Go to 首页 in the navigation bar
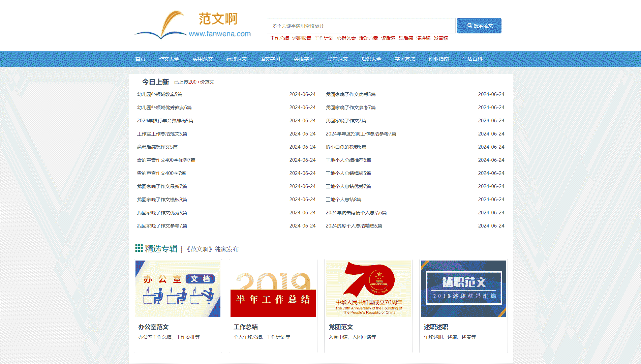This screenshot has width=641, height=364. click(140, 59)
